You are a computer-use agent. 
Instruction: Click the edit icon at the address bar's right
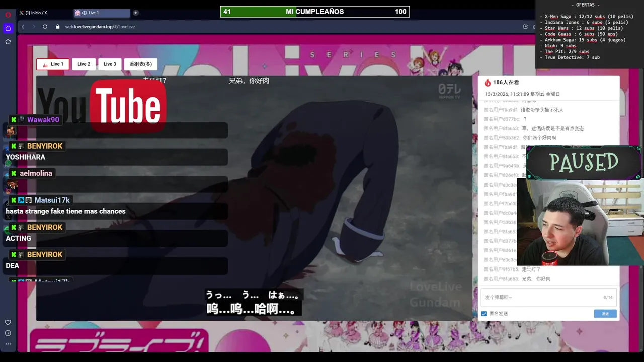[x=525, y=27]
